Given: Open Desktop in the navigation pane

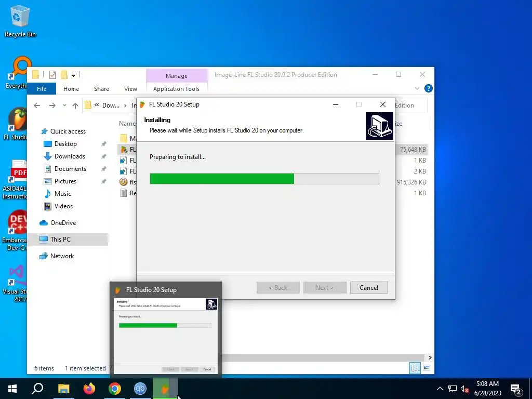Looking at the screenshot, I should (65, 144).
